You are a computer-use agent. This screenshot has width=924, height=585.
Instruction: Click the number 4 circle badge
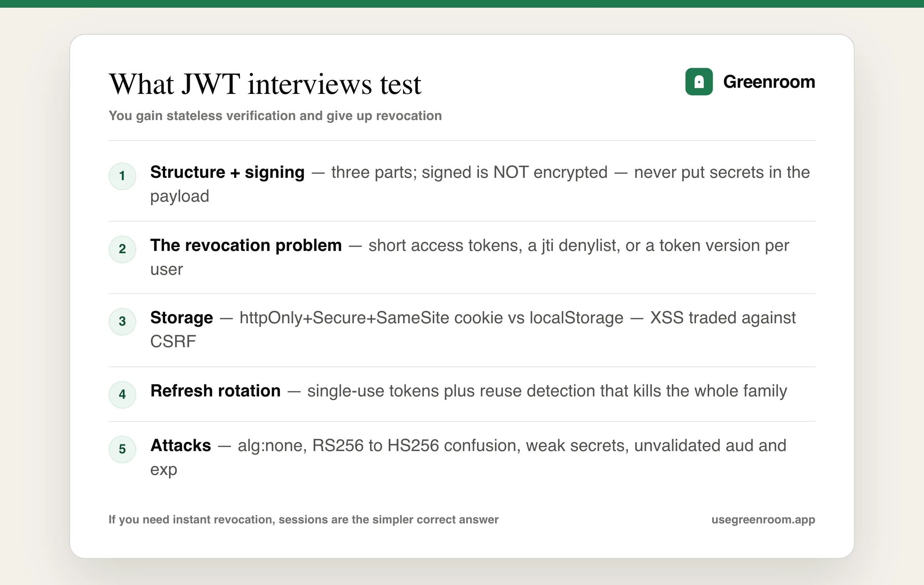click(x=122, y=395)
